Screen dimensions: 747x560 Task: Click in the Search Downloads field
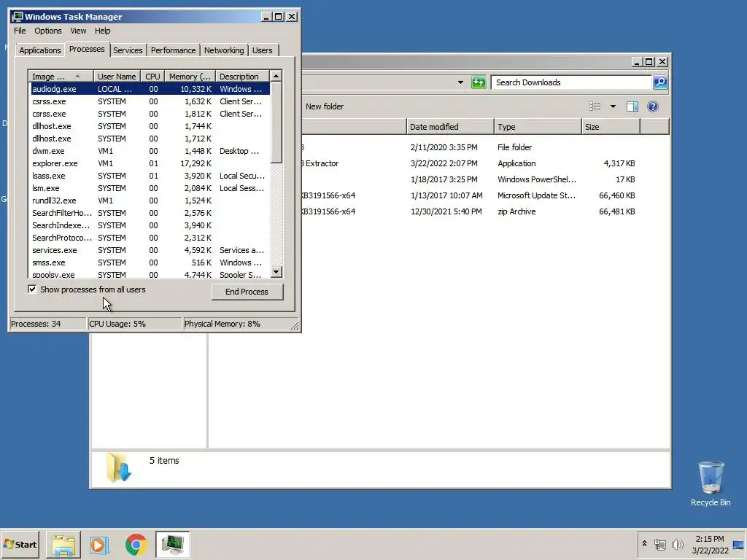click(571, 82)
